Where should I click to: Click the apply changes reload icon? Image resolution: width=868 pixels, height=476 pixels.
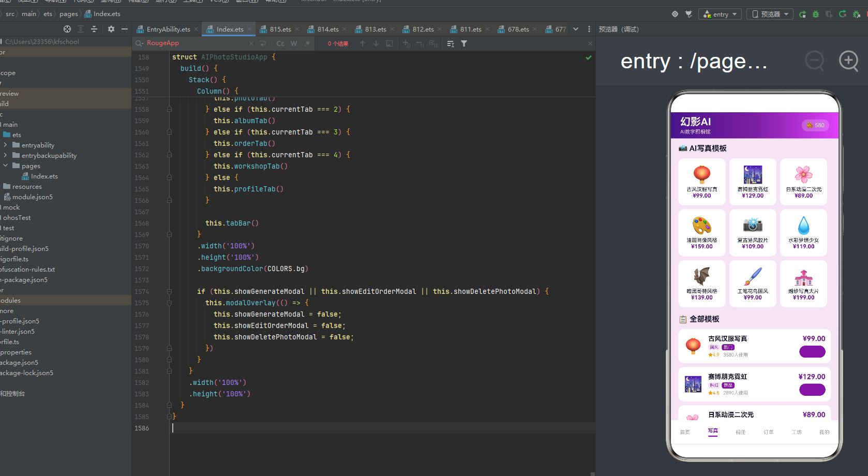[843, 14]
